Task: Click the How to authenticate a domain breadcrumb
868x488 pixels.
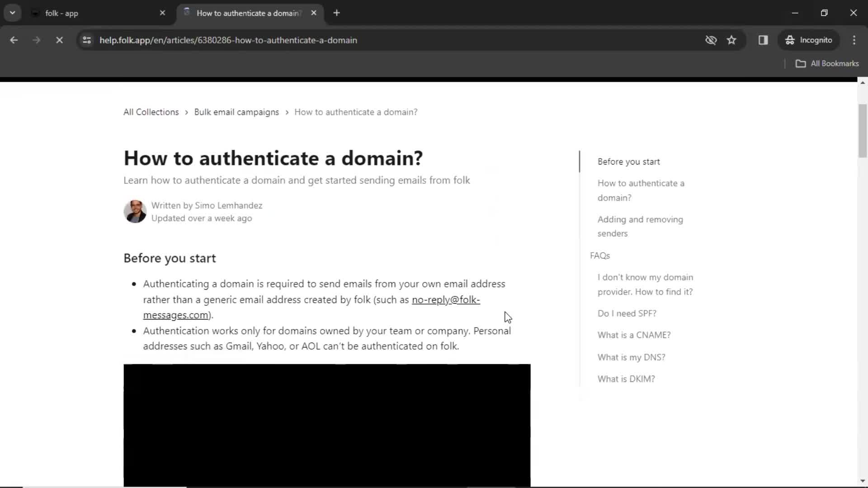Action: pyautogui.click(x=356, y=112)
